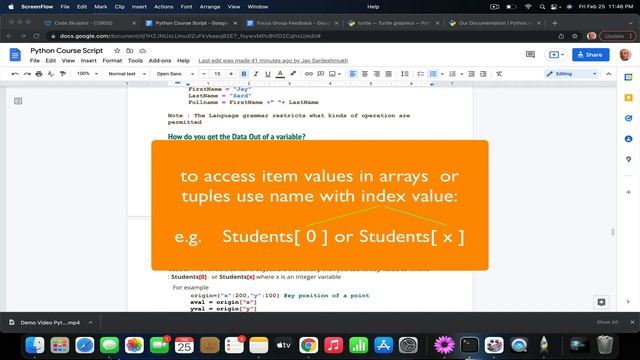Open the Open Sans font dropdown
Image resolution: width=640 pixels, height=360 pixels.
(175, 74)
